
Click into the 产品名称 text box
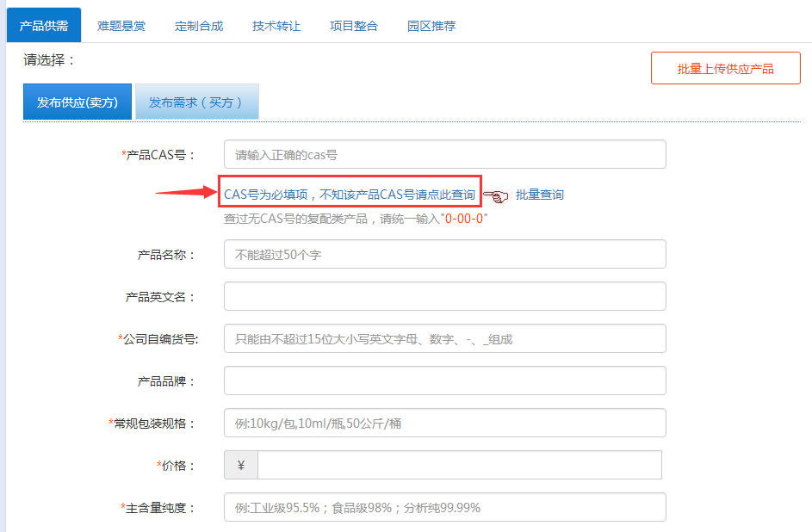tap(444, 255)
